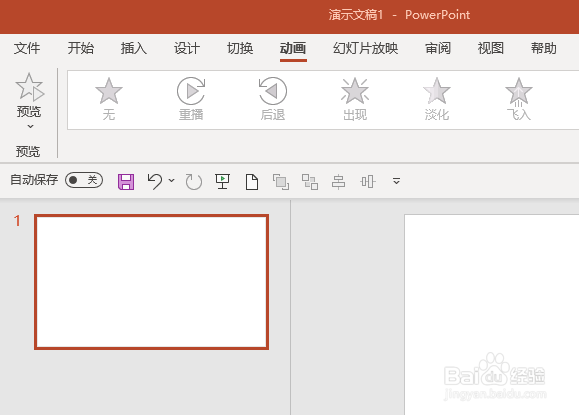The height and width of the screenshot is (415, 579).
Task: Select the 无 animation effect
Action: click(109, 99)
